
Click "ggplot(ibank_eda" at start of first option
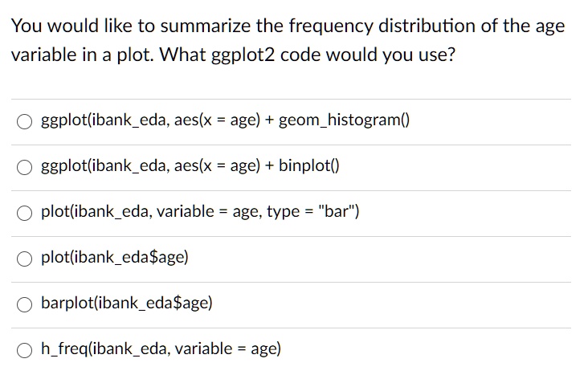pos(104,120)
